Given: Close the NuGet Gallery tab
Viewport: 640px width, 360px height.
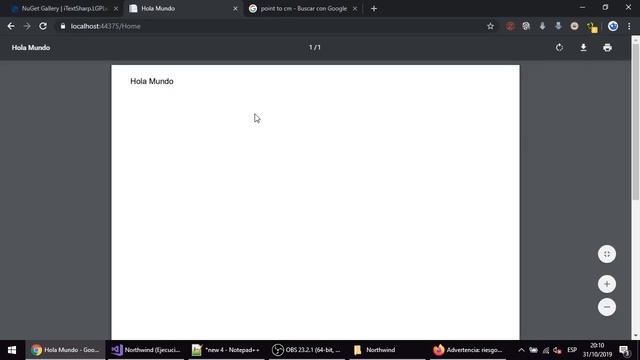Looking at the screenshot, I should 116,9.
